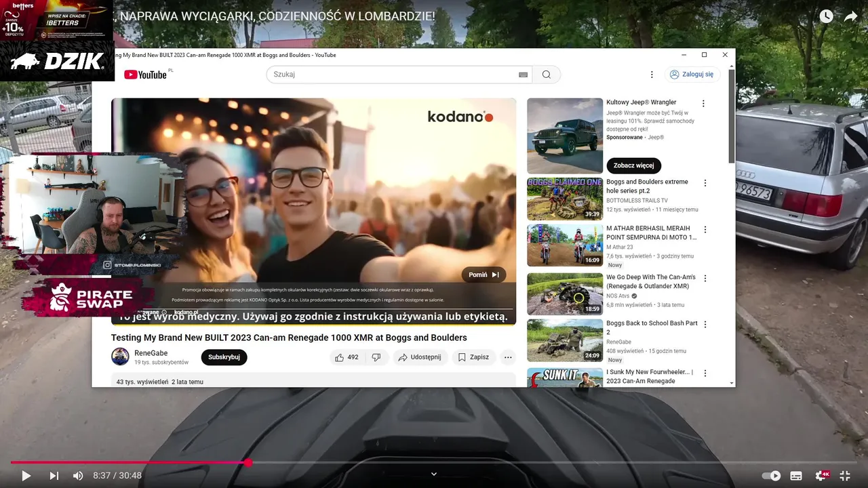Click the Subskrybuj button
This screenshot has height=488, width=868.
tap(224, 357)
